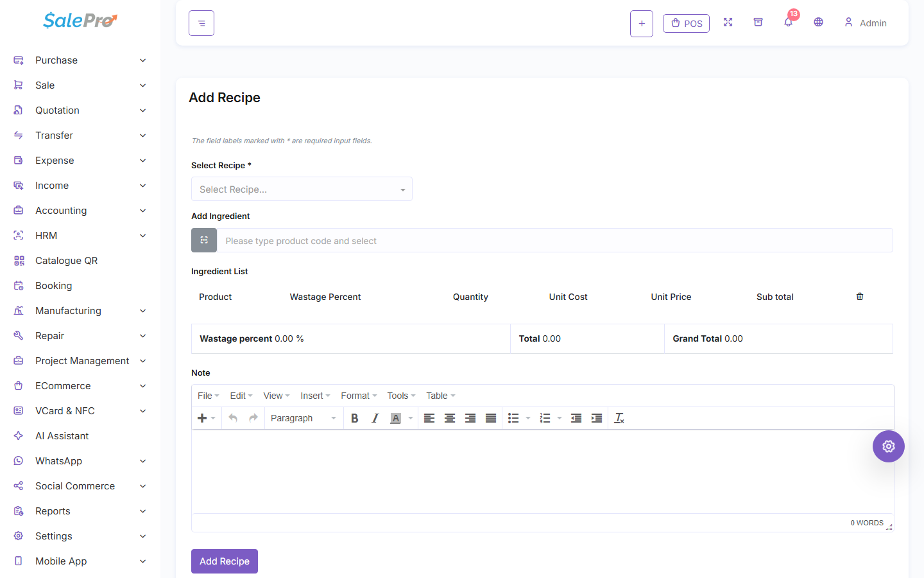Click the SalePro logo
This screenshot has height=578, width=924.
[80, 21]
